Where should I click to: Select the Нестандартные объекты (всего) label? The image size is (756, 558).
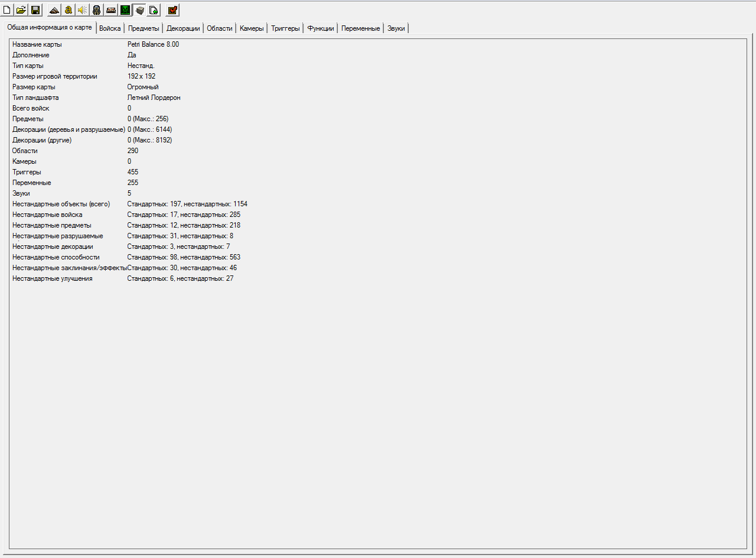tap(61, 204)
